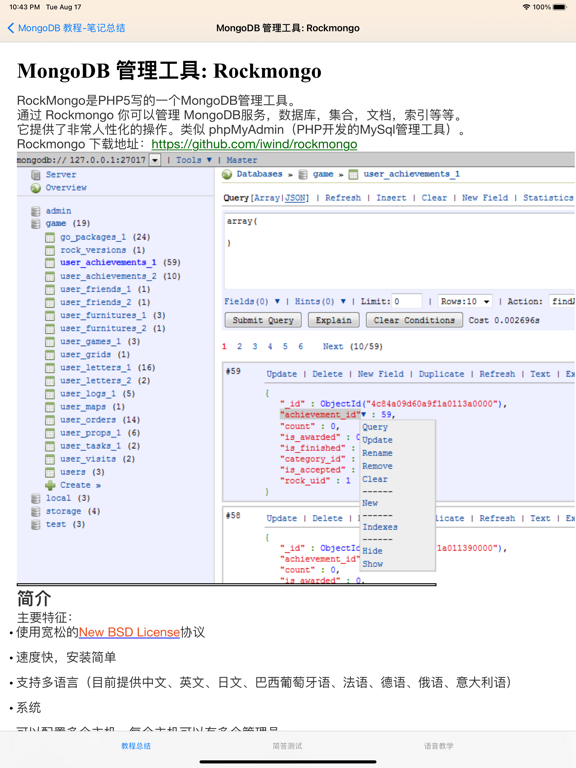Click the test database icon
Image resolution: width=576 pixels, height=768 pixels.
(35, 525)
